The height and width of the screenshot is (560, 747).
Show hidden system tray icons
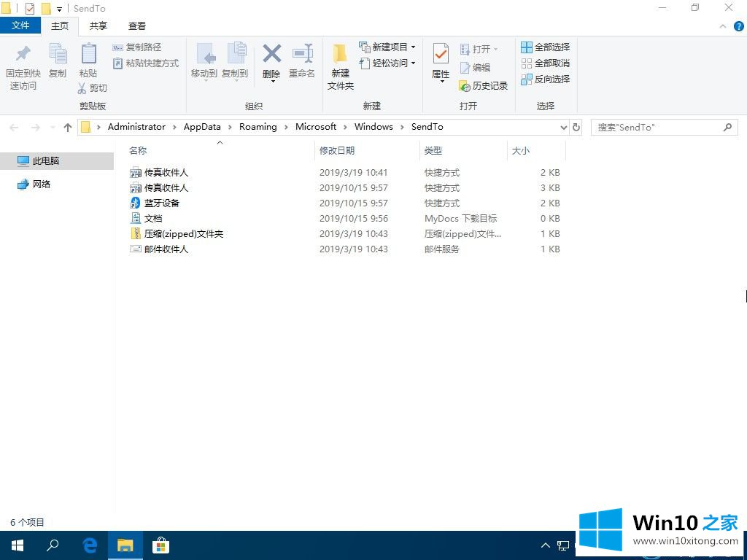point(546,545)
